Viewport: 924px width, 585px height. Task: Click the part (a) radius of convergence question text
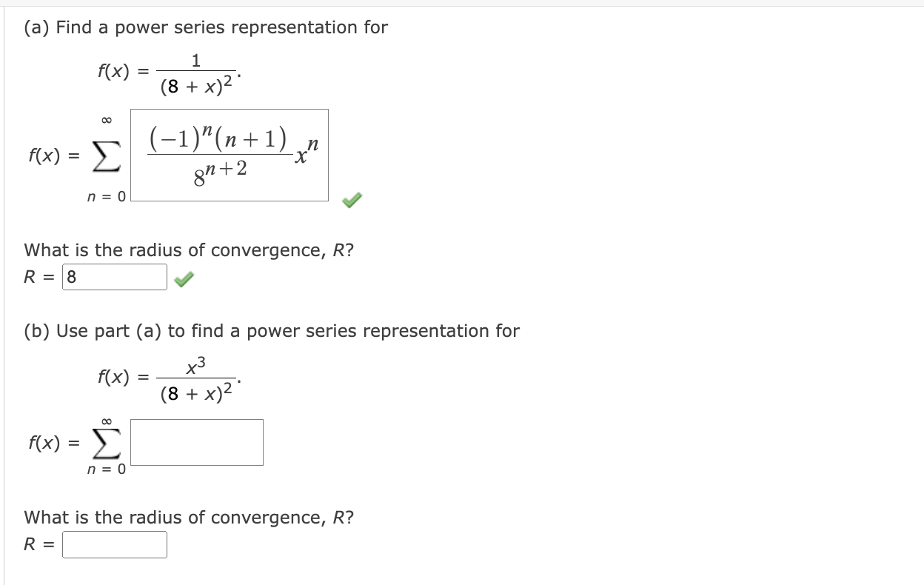pos(187,250)
